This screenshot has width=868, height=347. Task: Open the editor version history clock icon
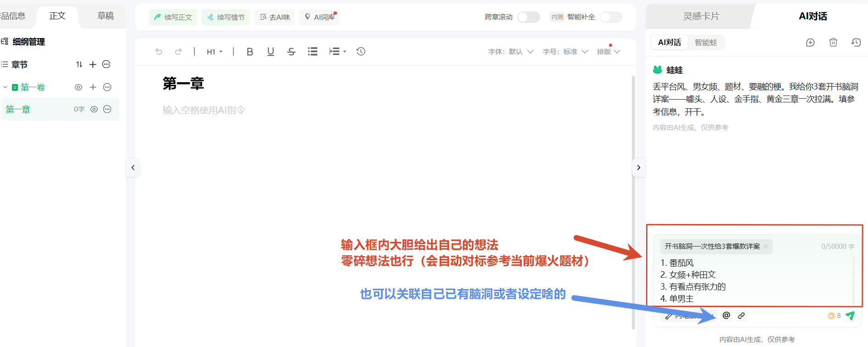coord(361,51)
